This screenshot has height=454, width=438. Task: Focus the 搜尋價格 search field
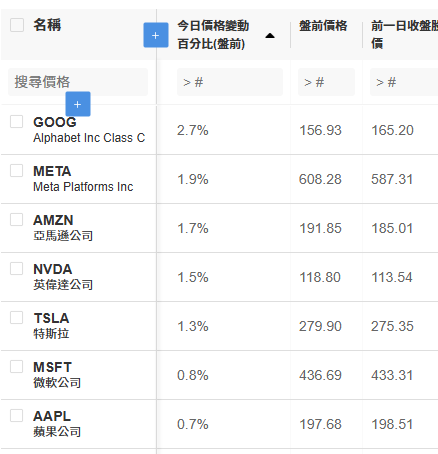(x=78, y=82)
